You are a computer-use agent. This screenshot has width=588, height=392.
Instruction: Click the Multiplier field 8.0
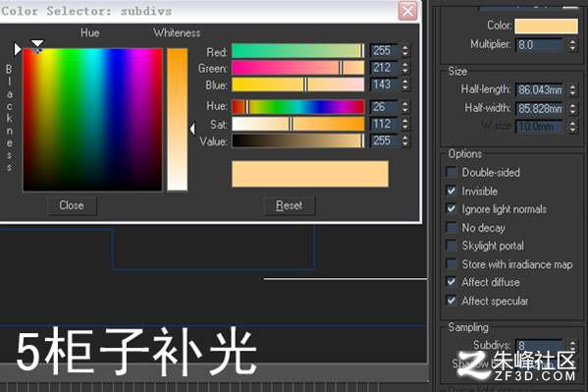point(539,45)
